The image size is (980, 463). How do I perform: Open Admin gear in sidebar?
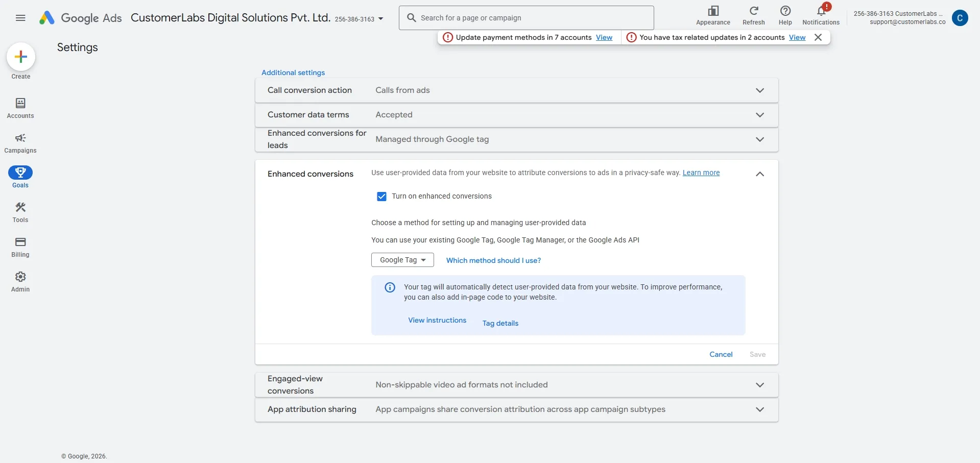click(20, 282)
